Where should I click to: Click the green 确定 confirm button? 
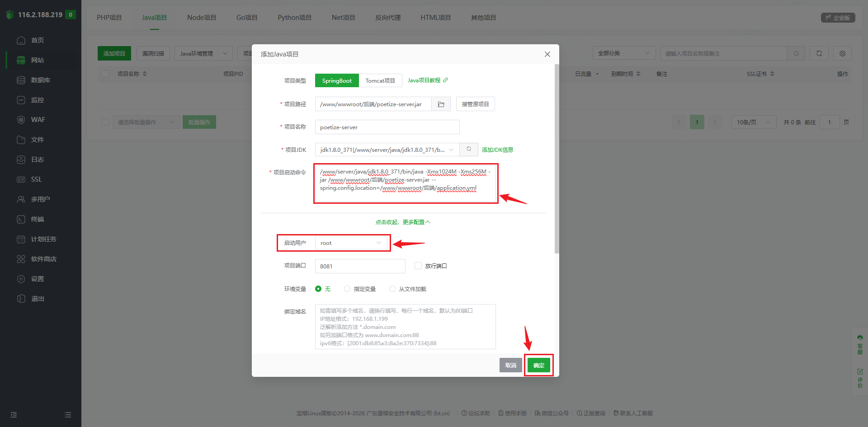pyautogui.click(x=538, y=365)
